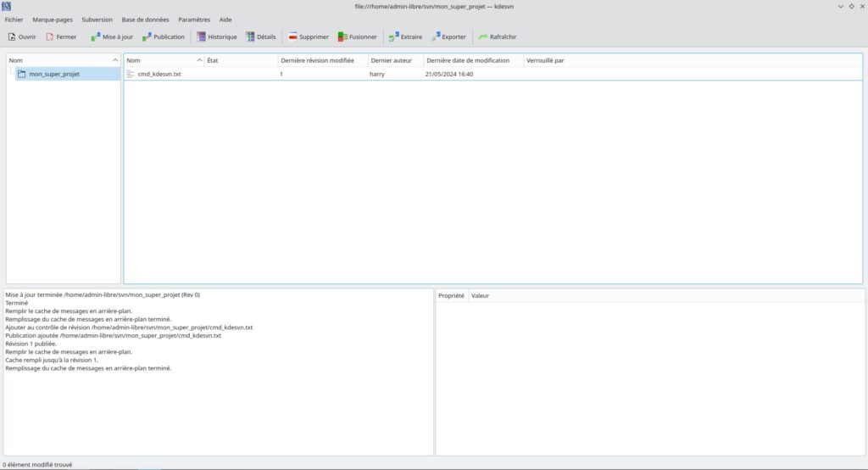Click status bar '0 élément modifié trouvé'
The image size is (868, 470).
37,464
